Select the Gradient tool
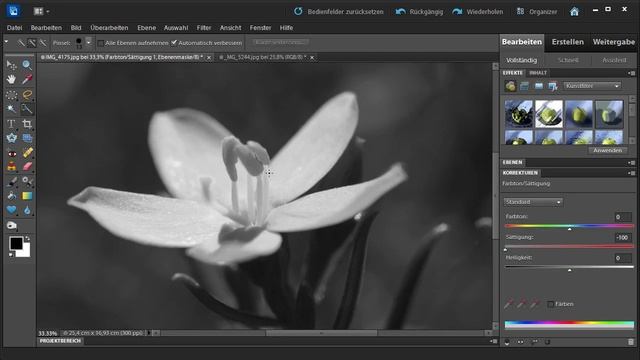Image resolution: width=640 pixels, height=360 pixels. (x=27, y=196)
